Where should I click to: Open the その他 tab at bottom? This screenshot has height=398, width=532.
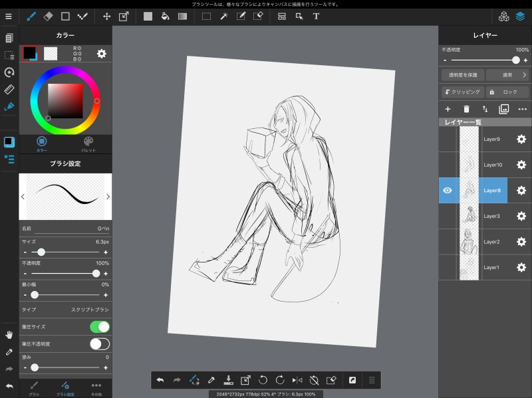point(96,388)
